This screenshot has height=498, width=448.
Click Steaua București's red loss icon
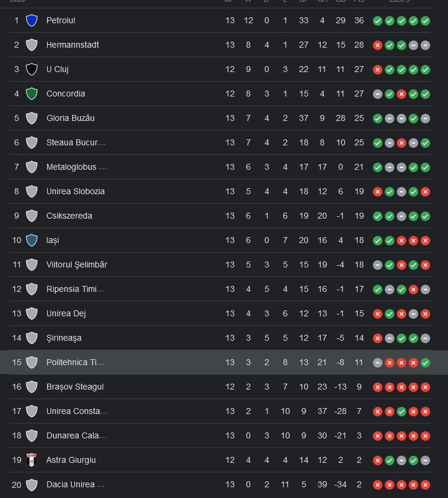pyautogui.click(x=402, y=142)
